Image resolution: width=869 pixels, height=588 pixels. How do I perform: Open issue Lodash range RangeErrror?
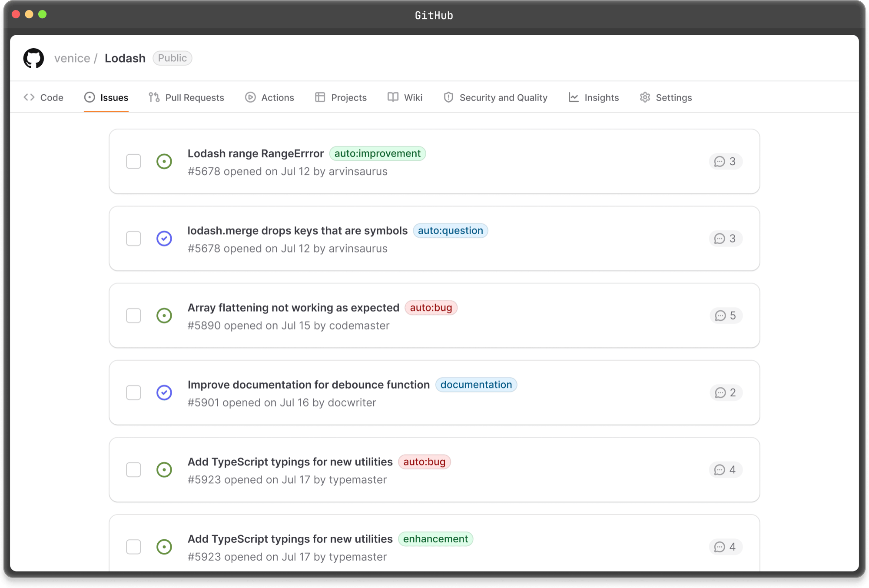255,153
